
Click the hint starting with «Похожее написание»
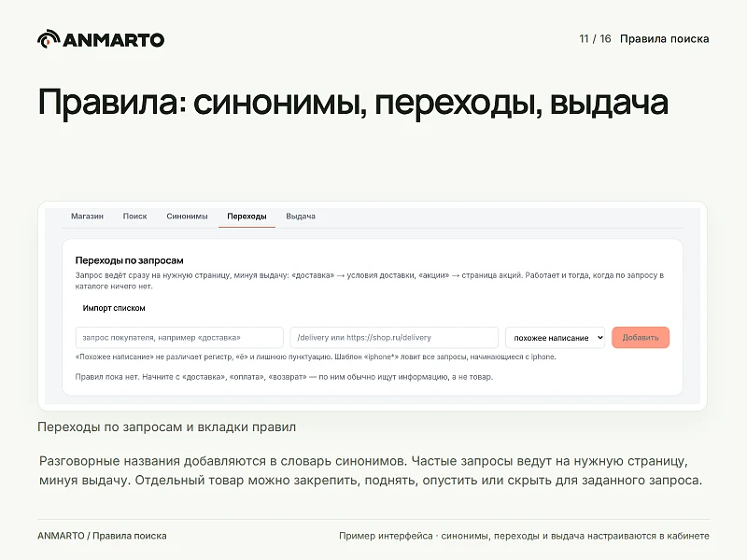[x=316, y=357]
